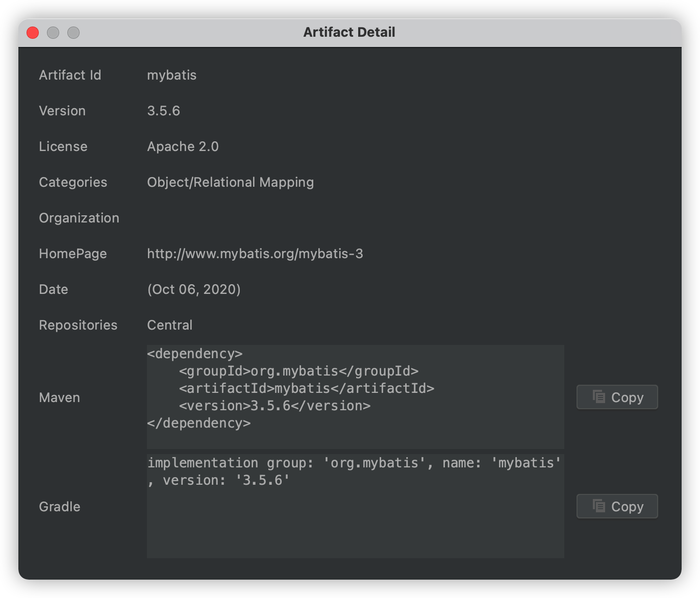Click the minimize button of the Artifact Detail window
700x598 pixels.
click(x=53, y=33)
